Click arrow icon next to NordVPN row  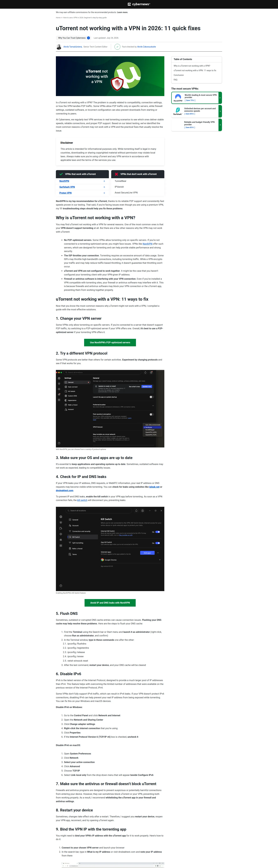pos(104,181)
